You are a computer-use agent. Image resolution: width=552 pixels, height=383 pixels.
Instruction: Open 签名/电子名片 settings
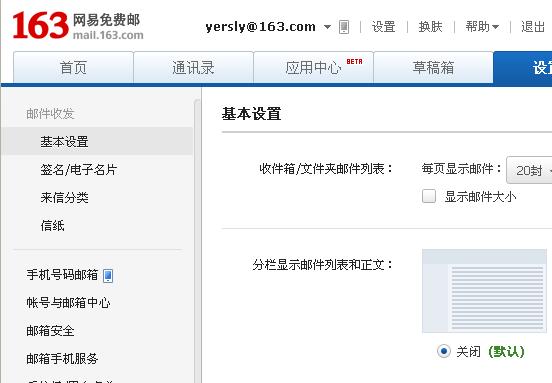coord(78,170)
